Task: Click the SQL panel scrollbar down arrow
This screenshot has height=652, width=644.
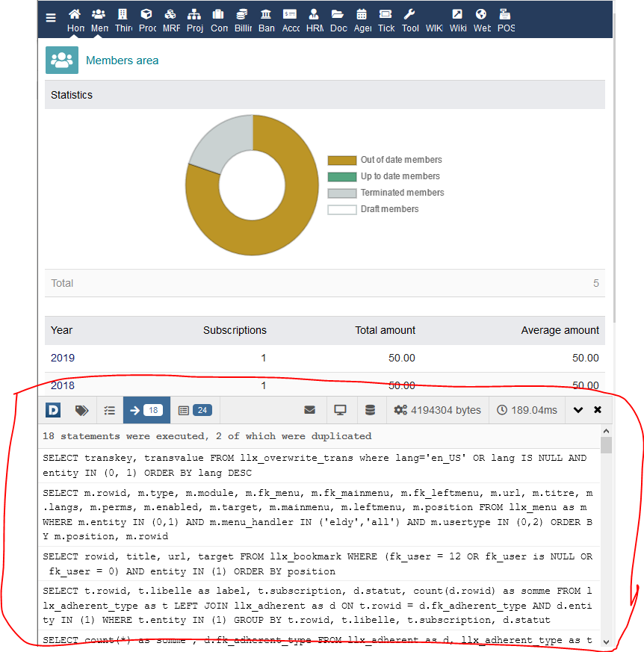Action: pos(606,642)
